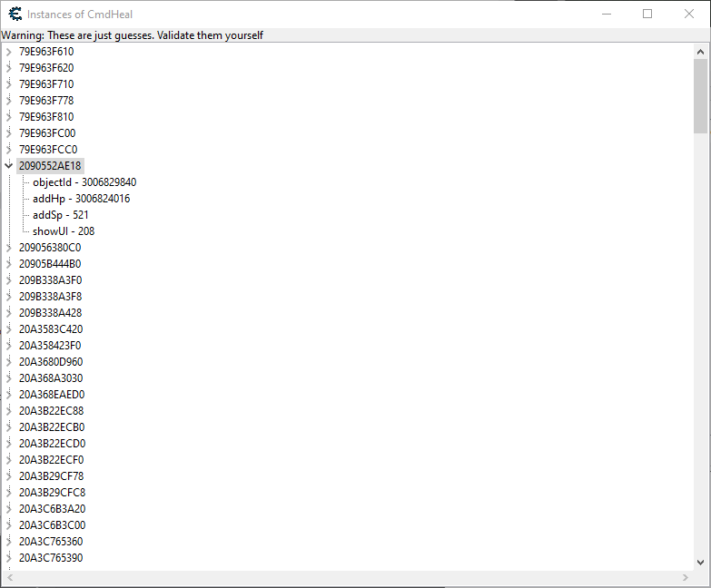
Task: Select instance address 79E963F778
Action: pyautogui.click(x=46, y=101)
